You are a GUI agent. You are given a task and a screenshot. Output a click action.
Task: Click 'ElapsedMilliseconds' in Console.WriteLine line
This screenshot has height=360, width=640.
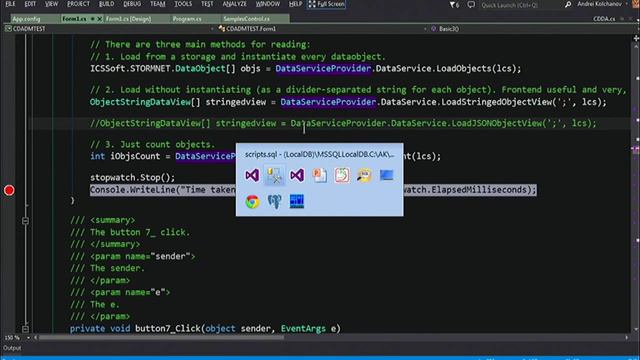[478, 190]
